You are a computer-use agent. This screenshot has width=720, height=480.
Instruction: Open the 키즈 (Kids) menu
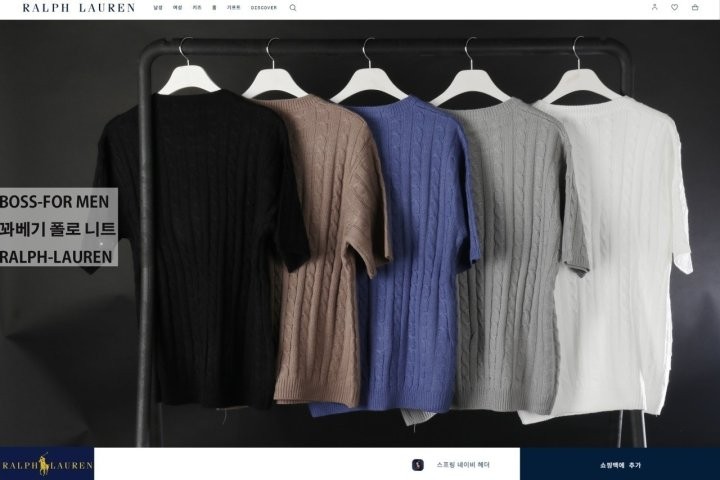[197, 8]
